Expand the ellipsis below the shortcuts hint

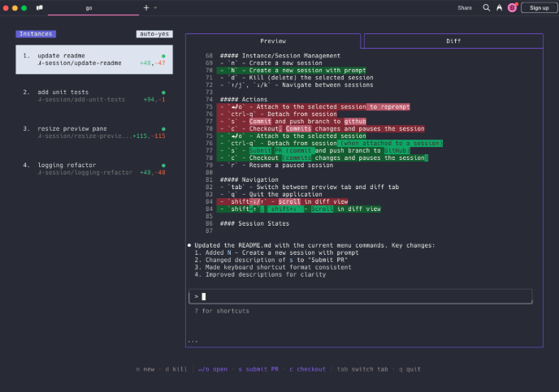click(193, 341)
